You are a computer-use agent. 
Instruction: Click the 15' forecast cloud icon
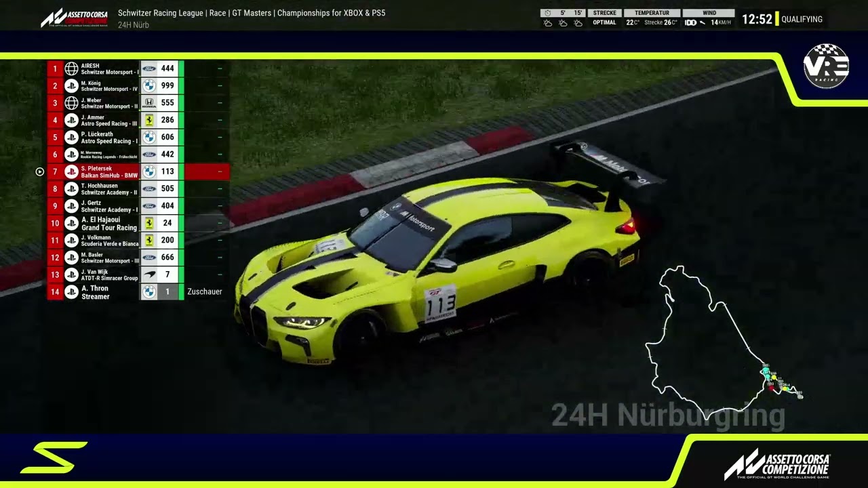click(578, 23)
